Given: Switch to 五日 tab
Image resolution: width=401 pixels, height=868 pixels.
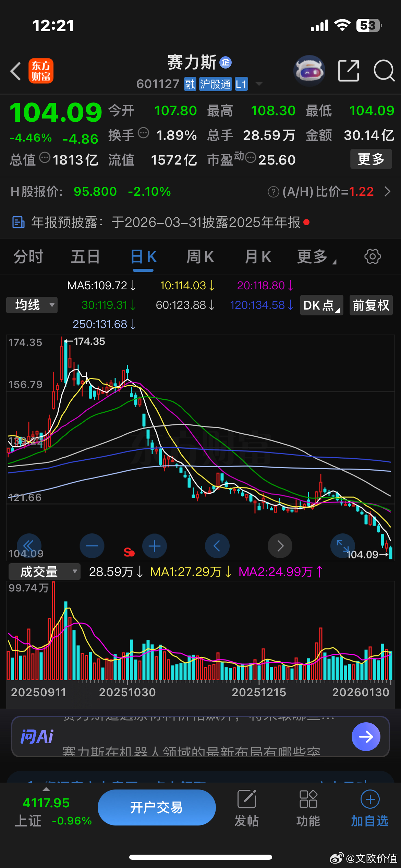Looking at the screenshot, I should click(85, 257).
